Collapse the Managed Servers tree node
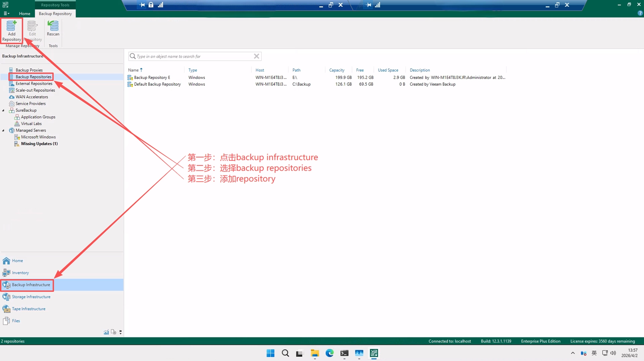 pyautogui.click(x=3, y=130)
